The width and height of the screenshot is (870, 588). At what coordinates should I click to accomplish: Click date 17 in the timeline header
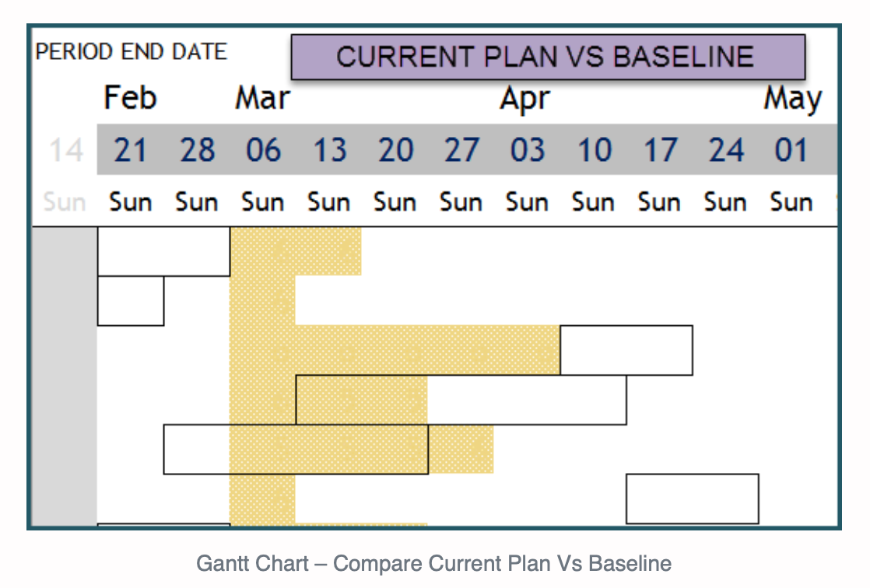click(660, 150)
